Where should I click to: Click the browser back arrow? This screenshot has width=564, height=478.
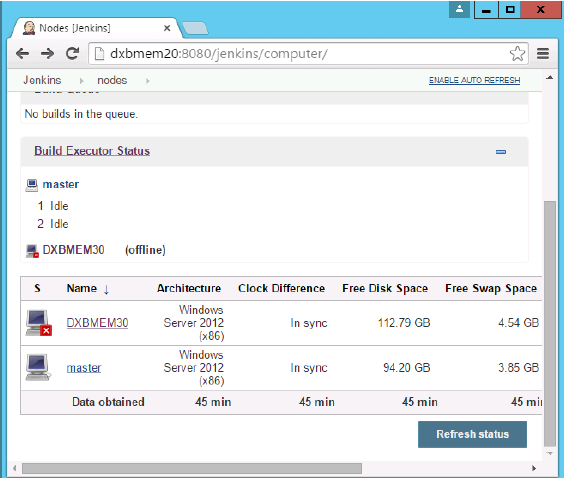[22, 54]
